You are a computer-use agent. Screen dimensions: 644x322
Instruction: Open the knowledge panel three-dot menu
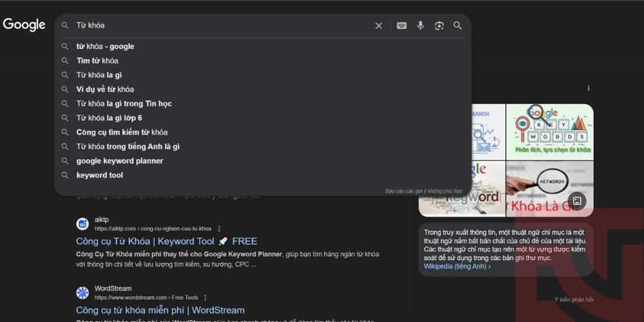tap(589, 88)
